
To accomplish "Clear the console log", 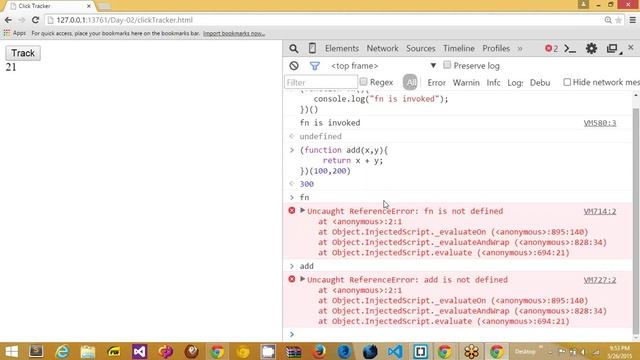I will (x=294, y=66).
